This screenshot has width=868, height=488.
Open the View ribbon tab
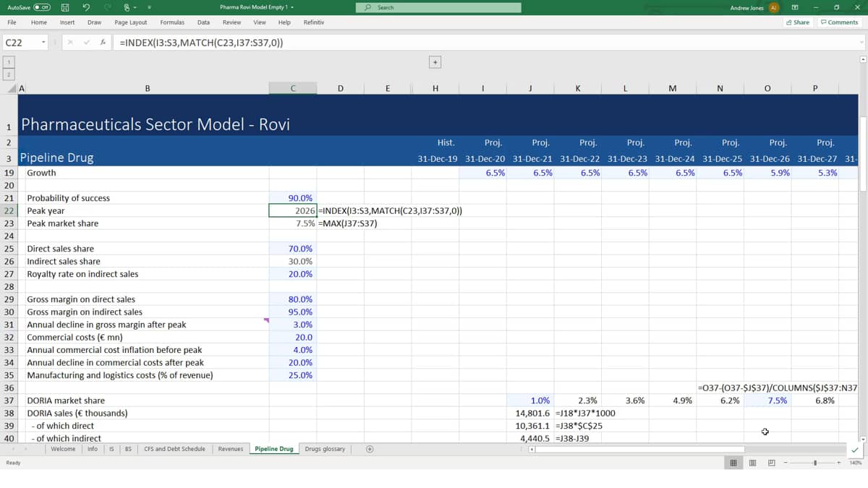coord(260,22)
